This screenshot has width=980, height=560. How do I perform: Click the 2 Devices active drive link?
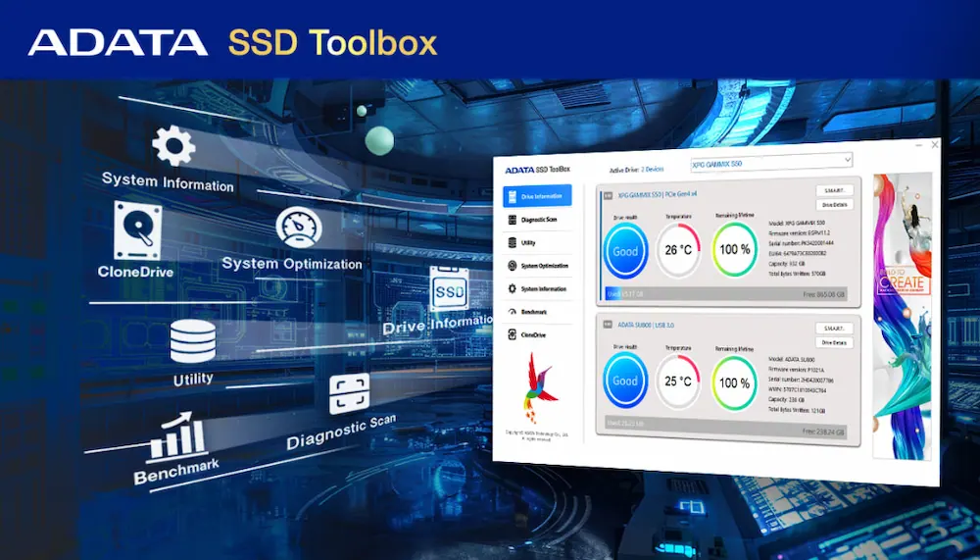653,170
